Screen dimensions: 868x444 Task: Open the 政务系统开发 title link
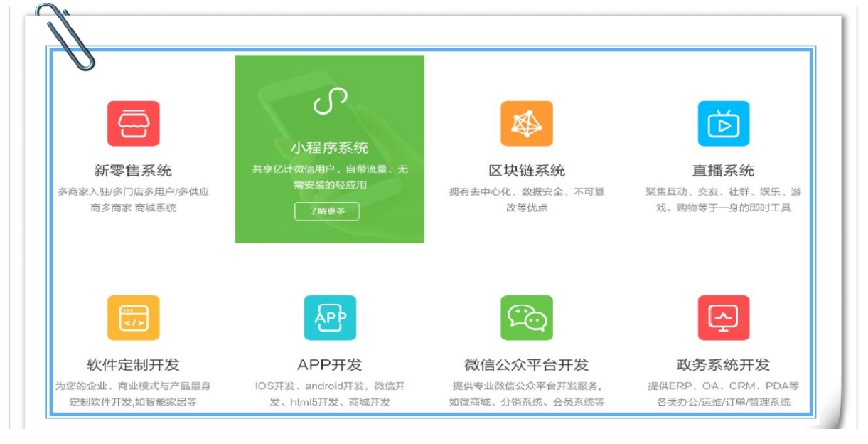tap(724, 365)
